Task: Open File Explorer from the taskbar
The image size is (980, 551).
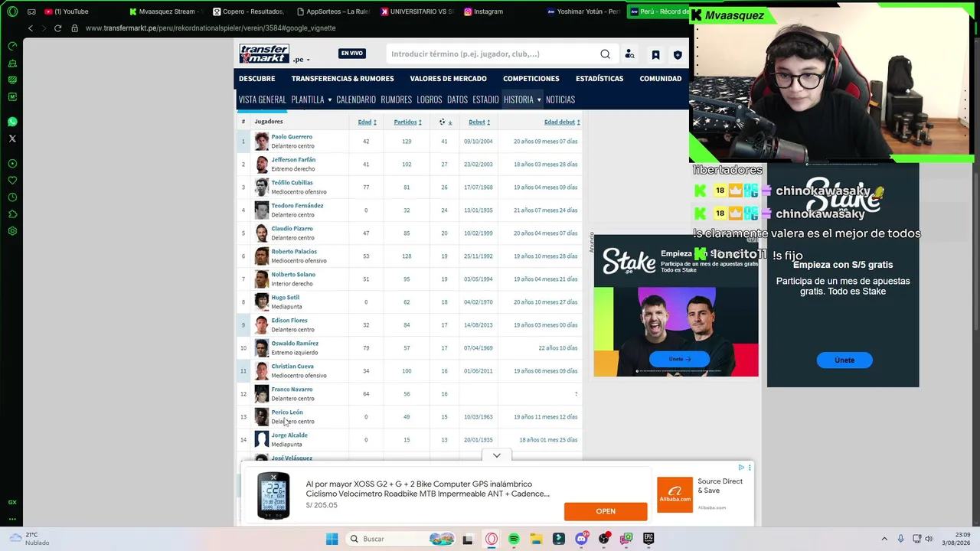Action: coord(536,539)
